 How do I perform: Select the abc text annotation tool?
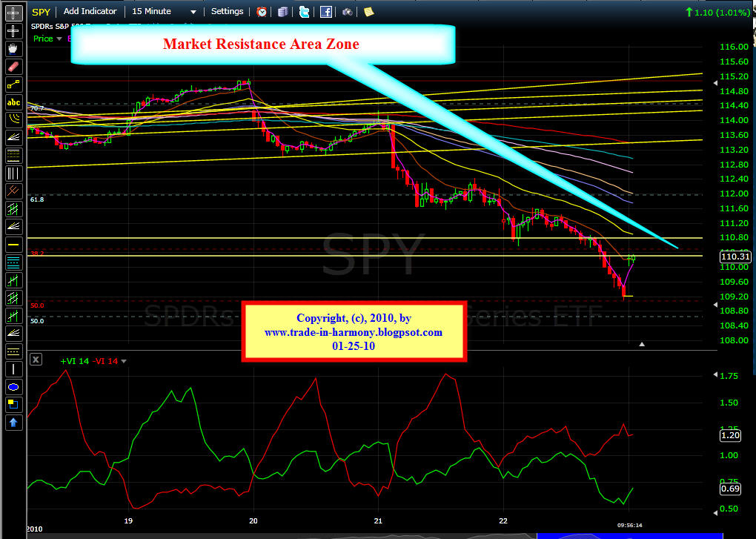[13, 102]
